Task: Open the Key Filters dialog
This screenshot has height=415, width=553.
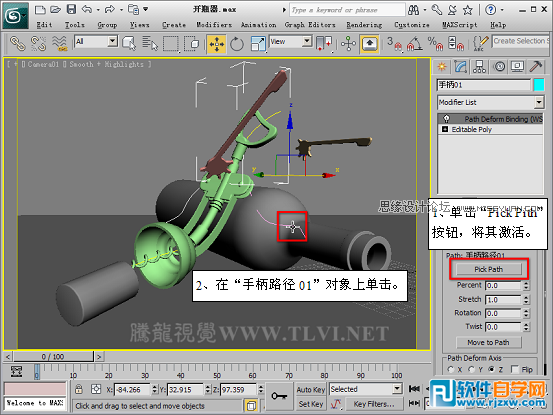Action: [x=374, y=404]
